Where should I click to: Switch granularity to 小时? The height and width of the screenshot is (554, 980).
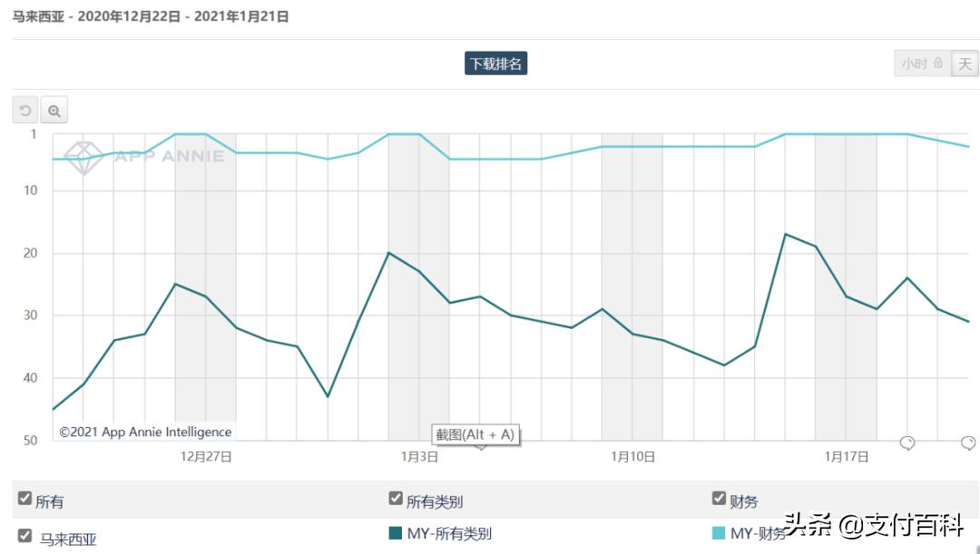click(x=914, y=63)
